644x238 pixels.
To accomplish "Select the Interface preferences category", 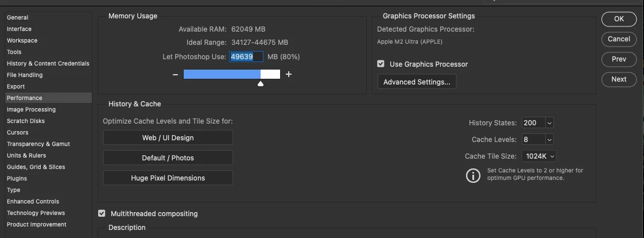I will pos(19,29).
